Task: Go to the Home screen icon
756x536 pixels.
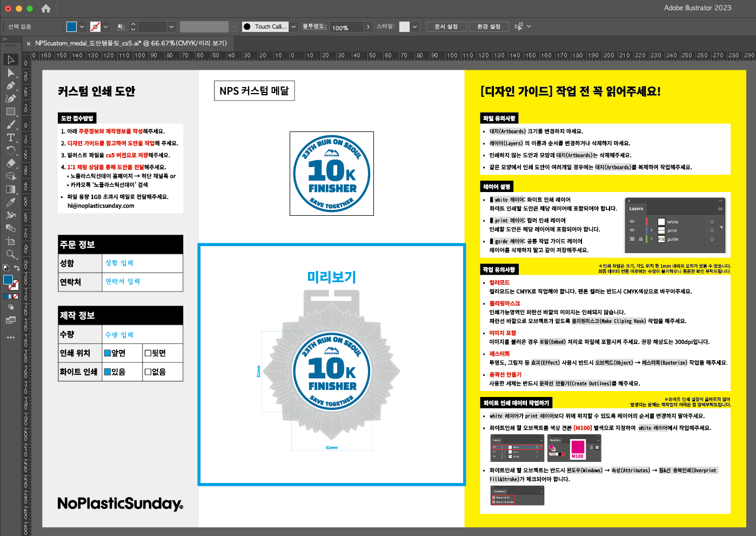Action: (46, 8)
